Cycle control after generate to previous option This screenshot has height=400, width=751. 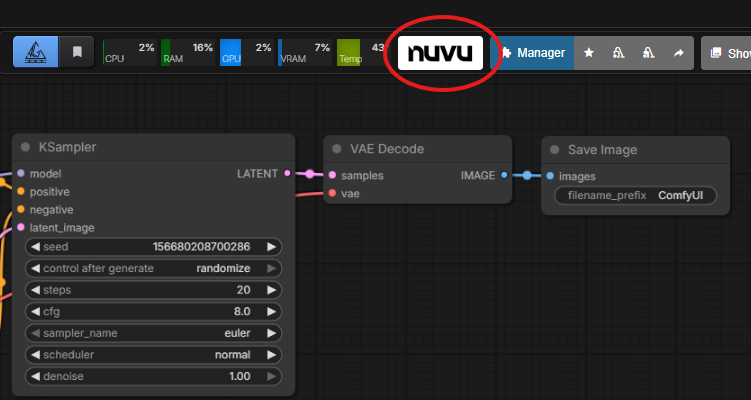35,268
